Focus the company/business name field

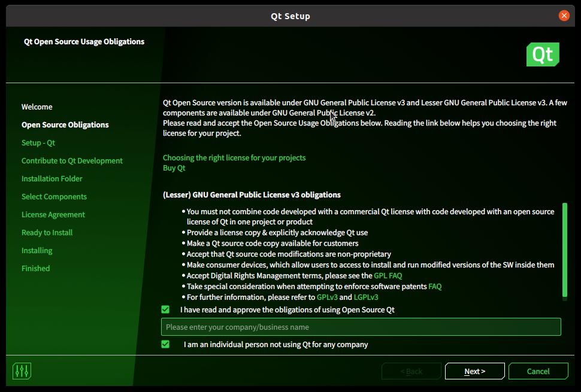pos(361,327)
